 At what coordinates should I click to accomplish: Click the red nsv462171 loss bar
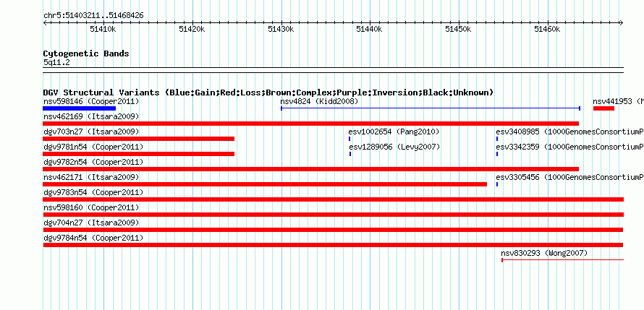click(265, 184)
